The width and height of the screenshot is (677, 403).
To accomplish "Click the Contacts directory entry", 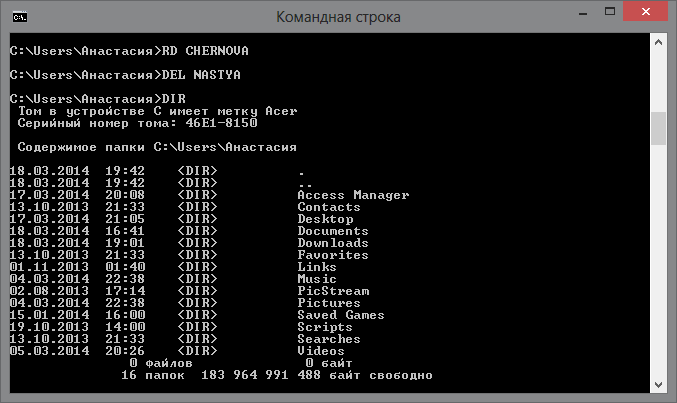I will 329,207.
